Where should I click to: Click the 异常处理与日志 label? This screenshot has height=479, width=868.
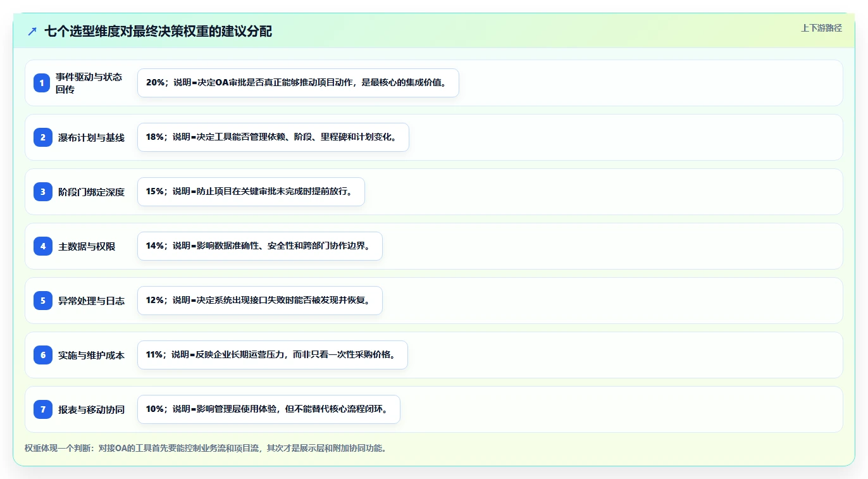92,301
